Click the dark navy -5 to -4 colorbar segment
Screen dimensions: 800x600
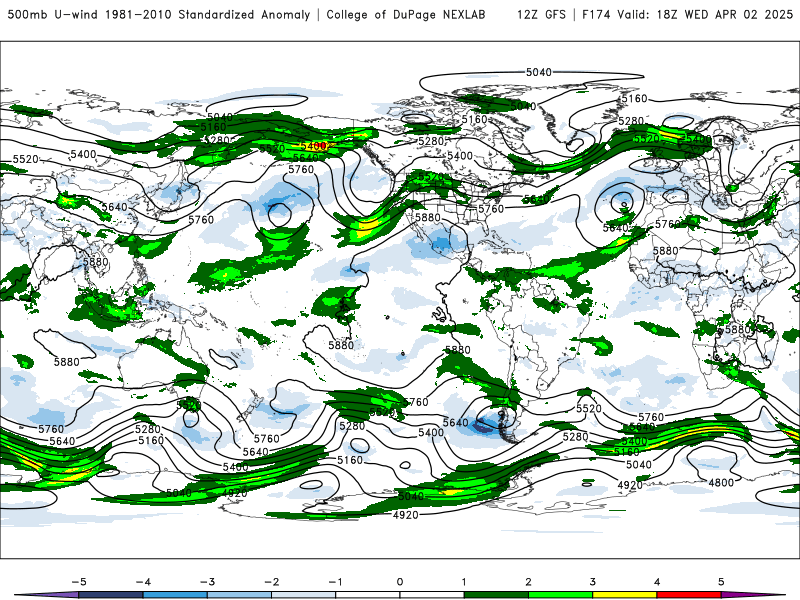click(111, 595)
